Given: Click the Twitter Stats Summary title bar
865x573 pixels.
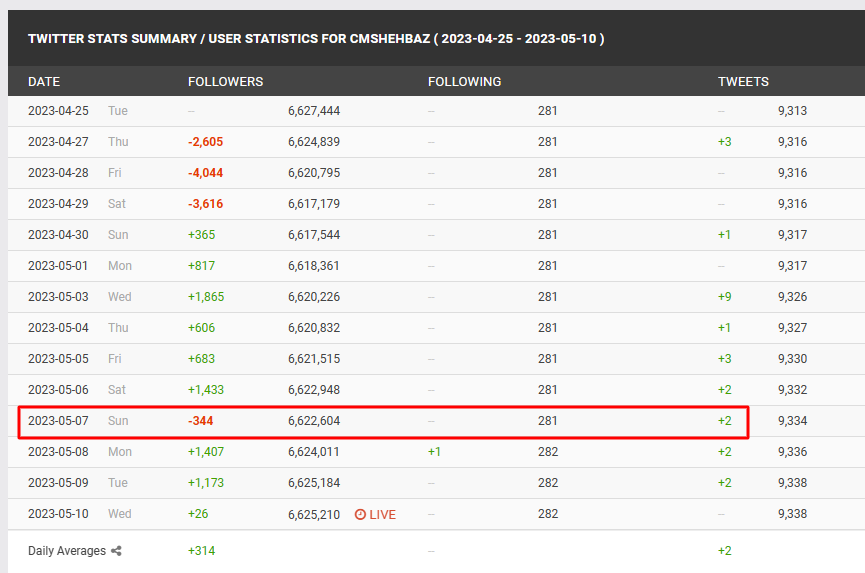Looking at the screenshot, I should (x=315, y=39).
